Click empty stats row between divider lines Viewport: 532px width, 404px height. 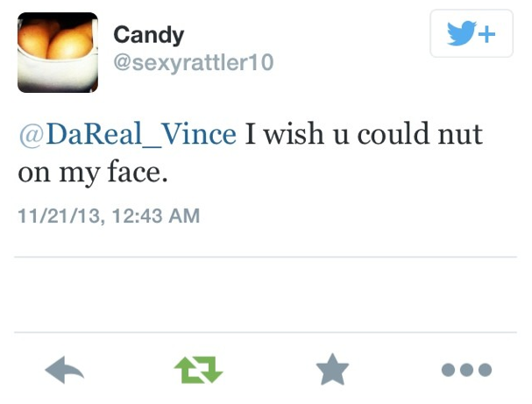tap(266, 294)
